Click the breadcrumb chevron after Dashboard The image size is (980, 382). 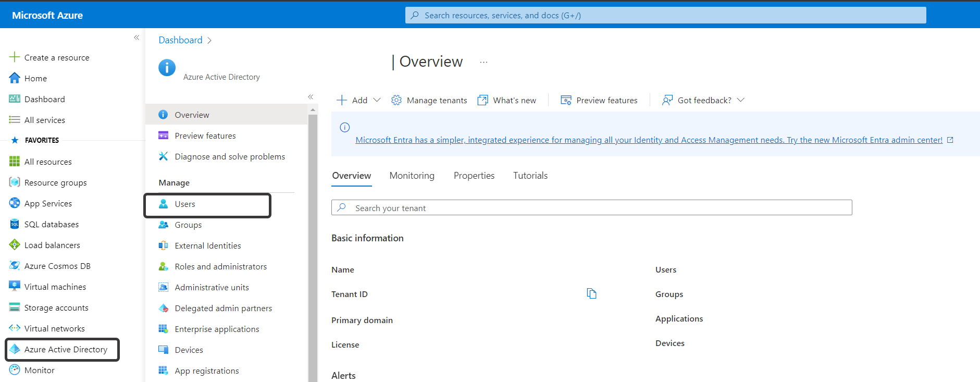[209, 40]
